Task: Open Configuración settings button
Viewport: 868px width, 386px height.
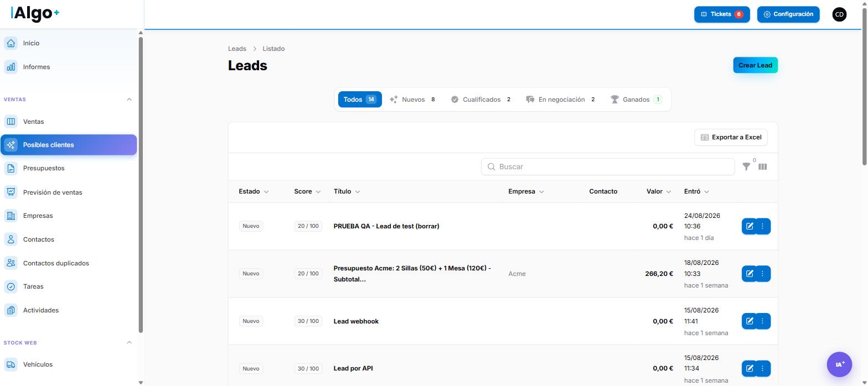Action: [x=788, y=14]
